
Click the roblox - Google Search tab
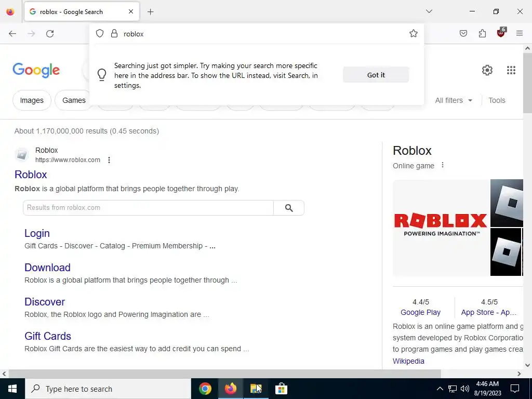(82, 12)
